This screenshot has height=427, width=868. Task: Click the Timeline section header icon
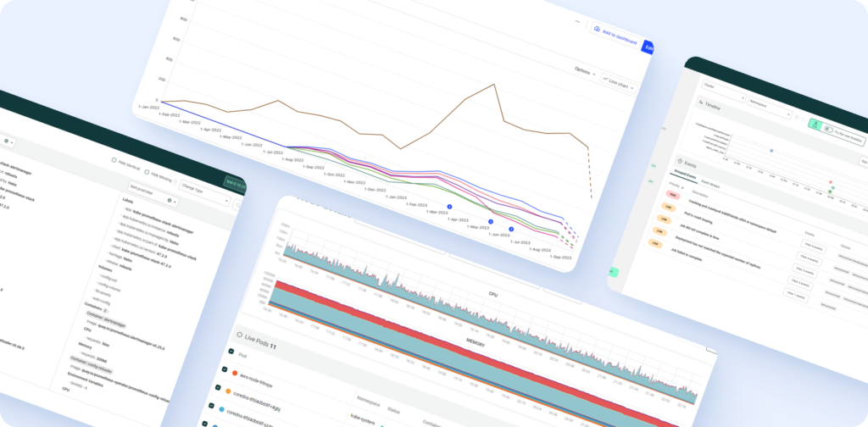[x=699, y=103]
